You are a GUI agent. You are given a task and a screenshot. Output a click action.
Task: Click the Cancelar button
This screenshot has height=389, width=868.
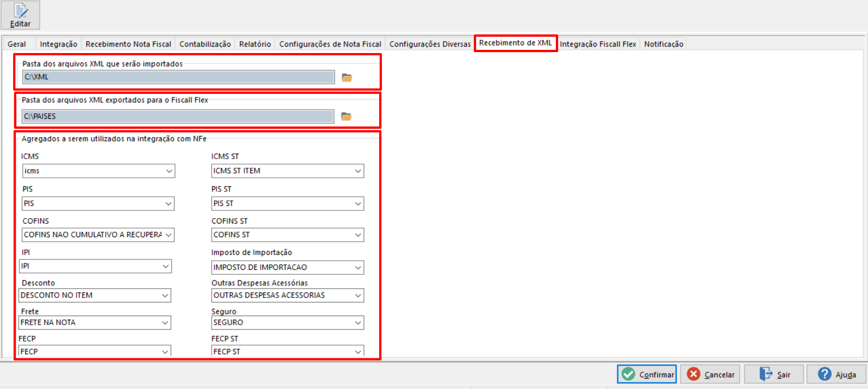pos(710,374)
